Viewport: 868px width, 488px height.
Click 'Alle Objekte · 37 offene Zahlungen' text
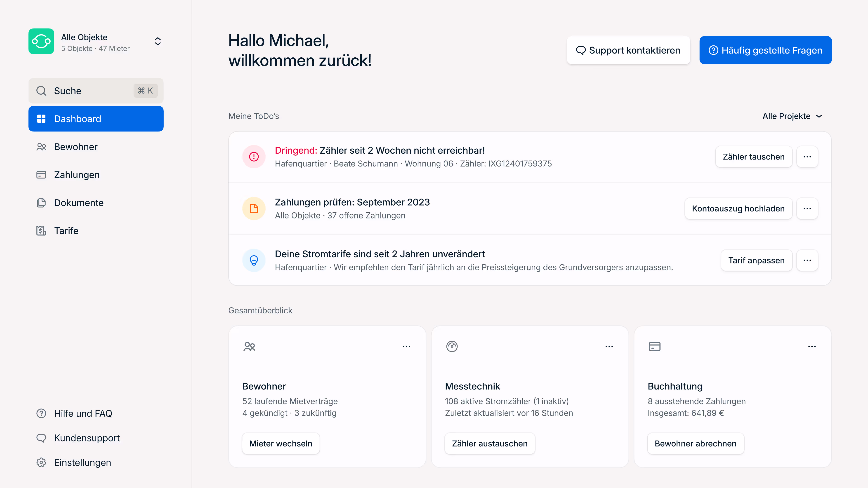(x=340, y=216)
